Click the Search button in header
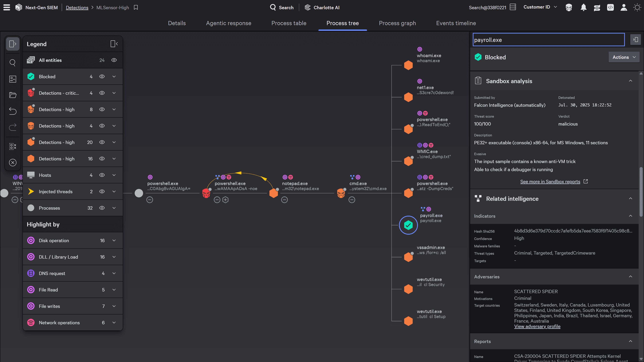This screenshot has height=362, width=644. 282,8
